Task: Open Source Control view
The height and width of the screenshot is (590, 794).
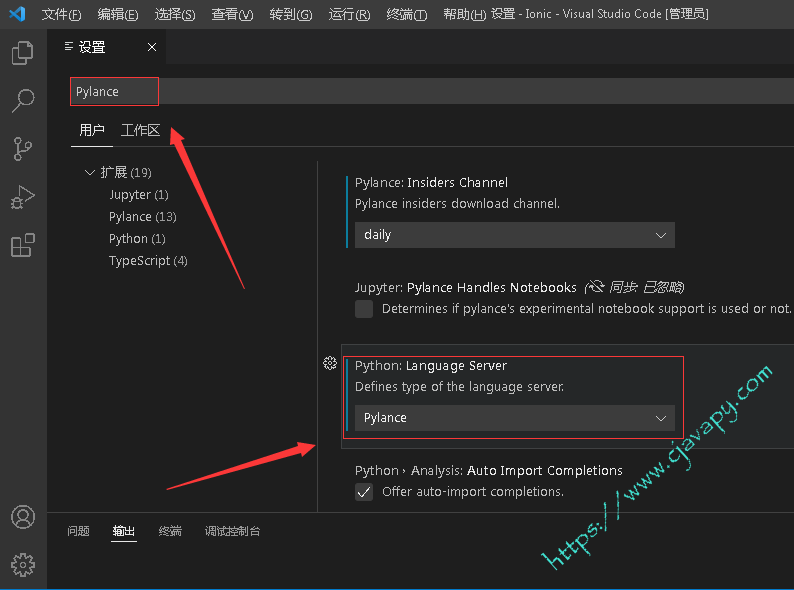Action: point(22,149)
